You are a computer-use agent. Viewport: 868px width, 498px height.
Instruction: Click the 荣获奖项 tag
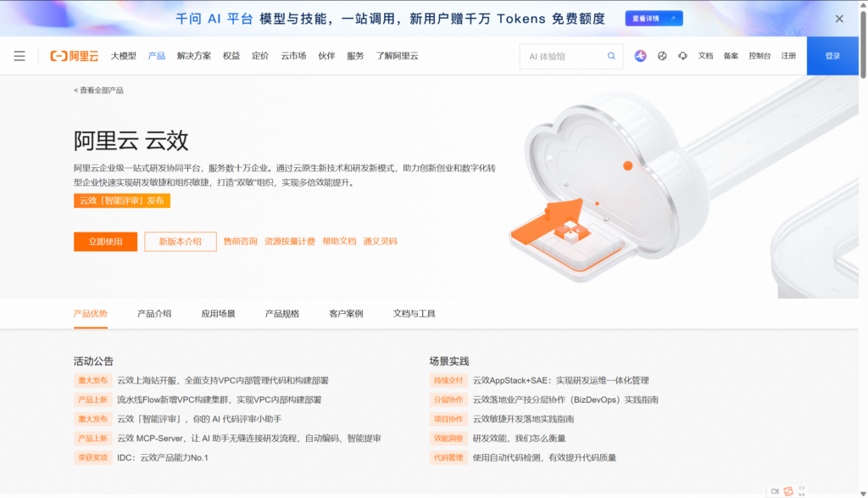(x=92, y=458)
